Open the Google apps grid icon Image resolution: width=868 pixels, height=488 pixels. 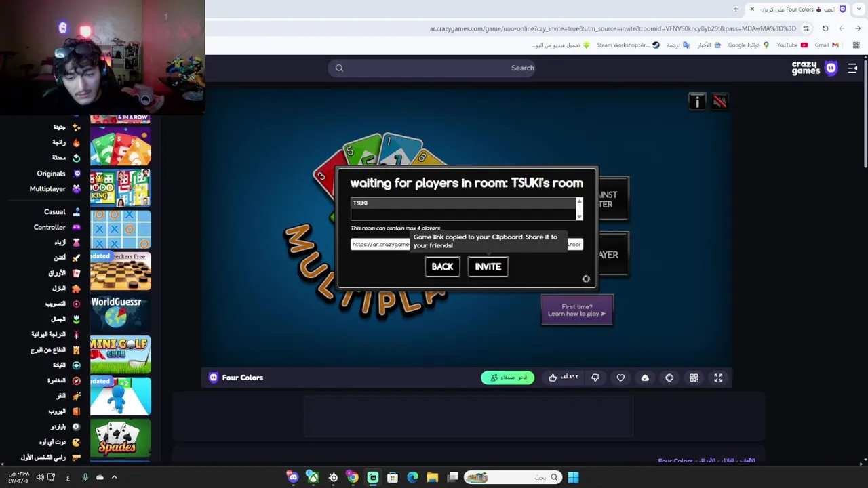click(856, 45)
